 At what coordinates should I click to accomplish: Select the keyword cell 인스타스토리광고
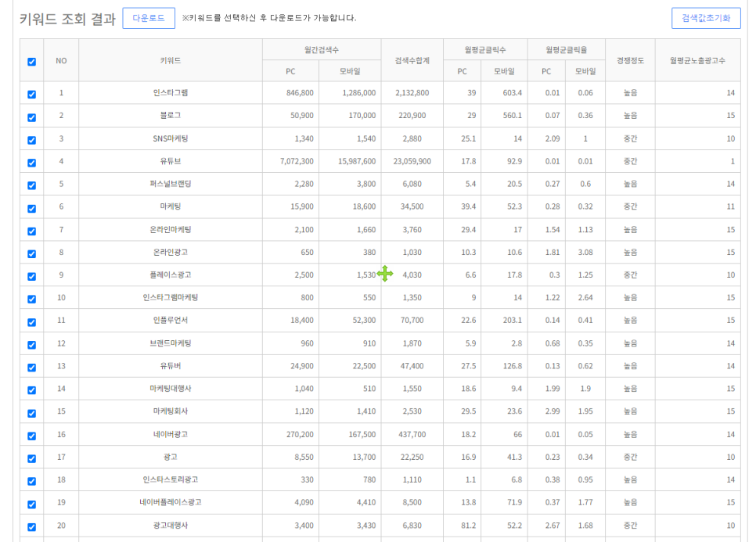pos(171,480)
